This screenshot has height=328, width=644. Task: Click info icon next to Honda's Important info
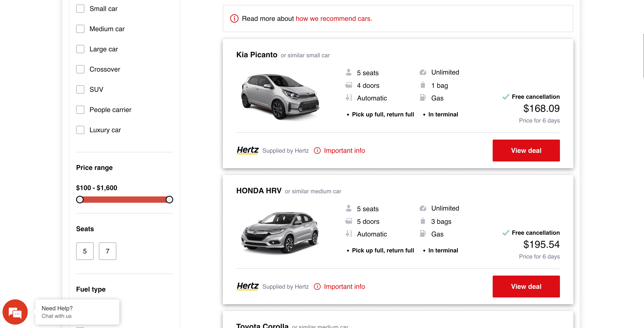pyautogui.click(x=317, y=287)
